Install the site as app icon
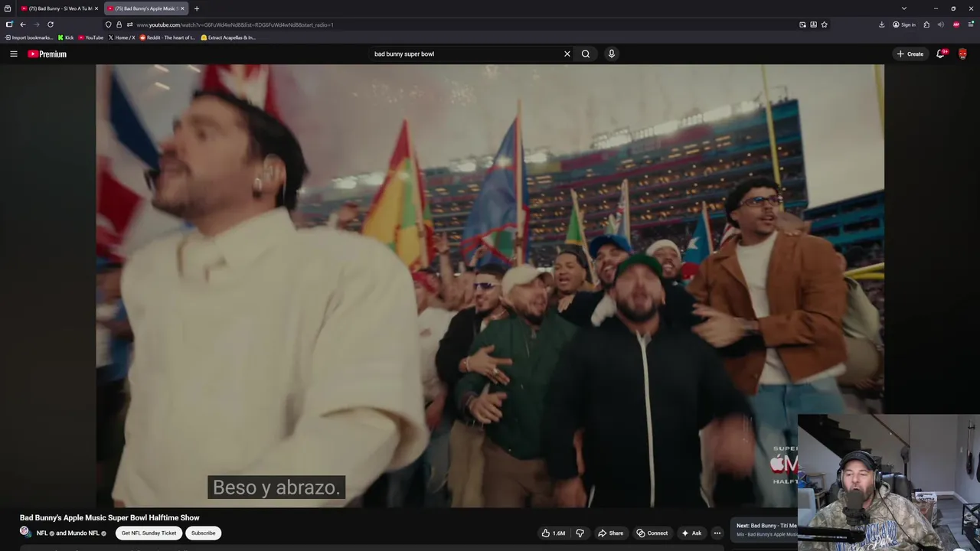980x551 pixels. [x=813, y=24]
